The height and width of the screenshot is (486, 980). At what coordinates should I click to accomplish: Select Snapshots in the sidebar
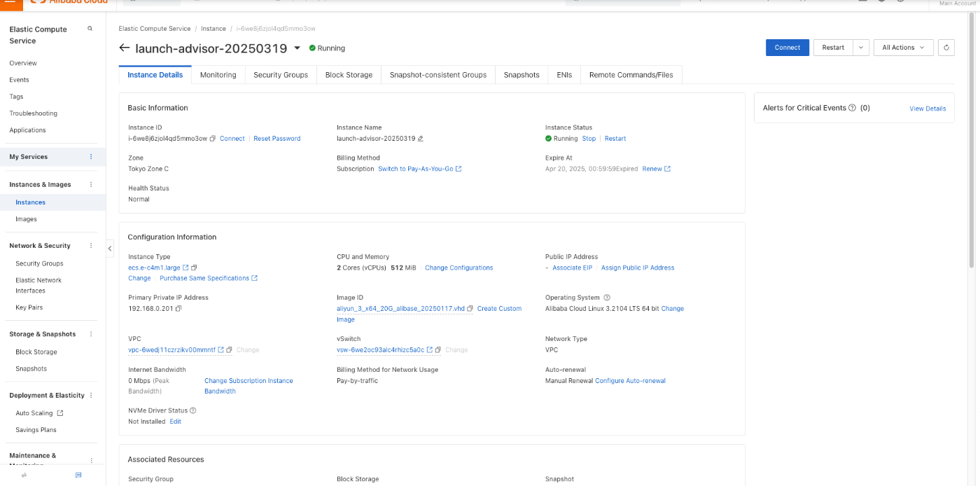click(x=31, y=368)
